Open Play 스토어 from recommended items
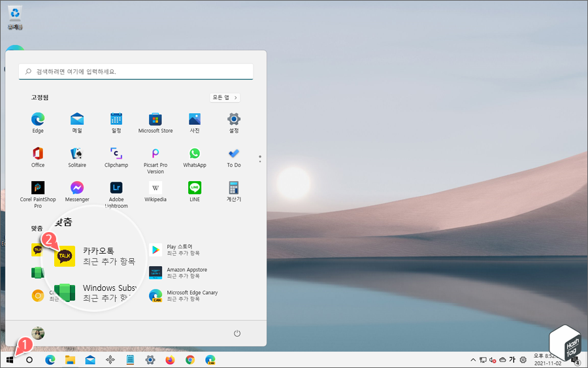Screen dimensions: 588x368 [x=176, y=250]
